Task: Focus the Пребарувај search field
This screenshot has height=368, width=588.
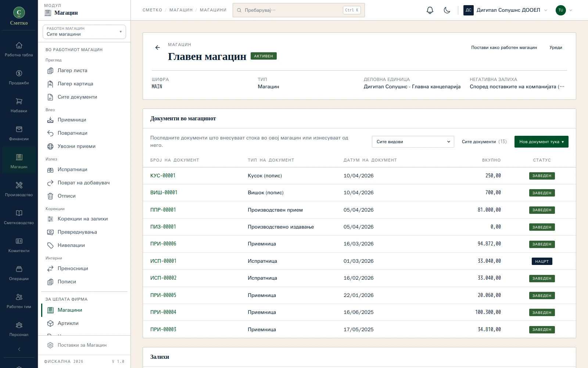Action: 298,10
